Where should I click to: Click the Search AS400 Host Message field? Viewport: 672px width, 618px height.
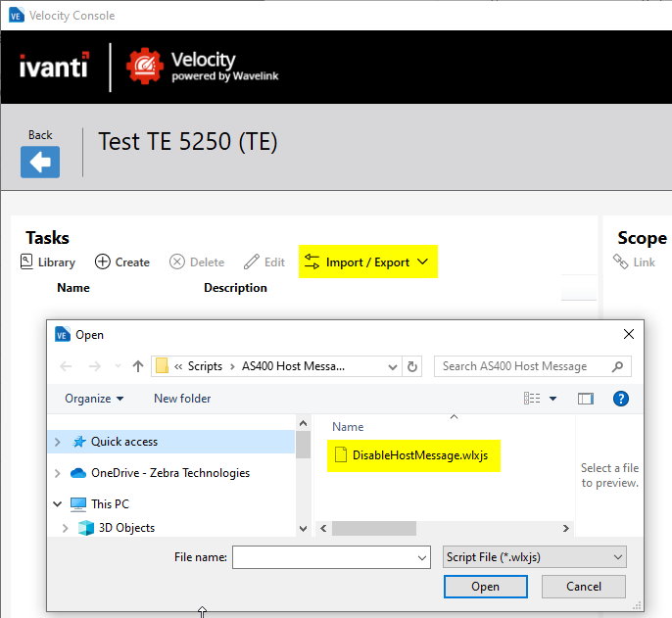point(532,366)
